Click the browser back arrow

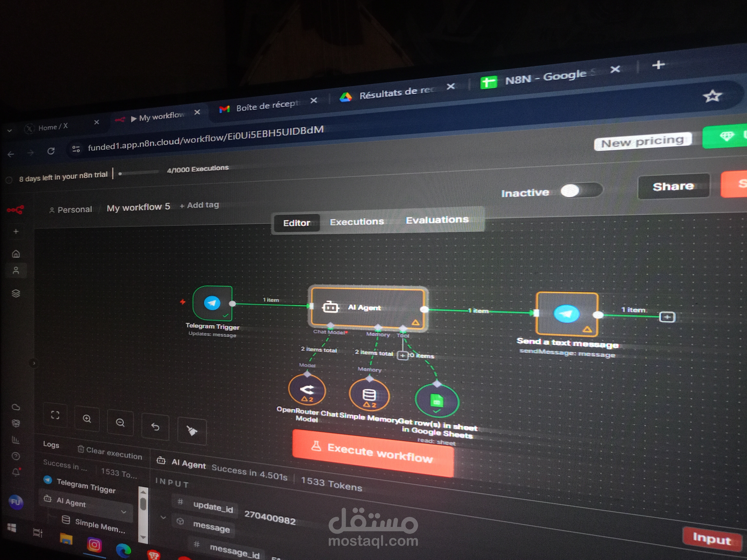(x=11, y=154)
